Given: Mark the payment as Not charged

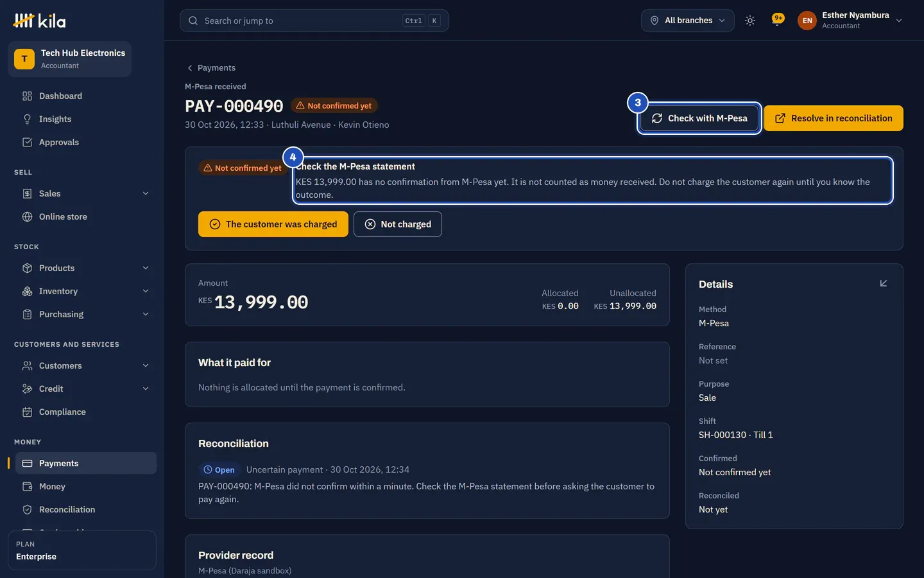Looking at the screenshot, I should click(398, 224).
